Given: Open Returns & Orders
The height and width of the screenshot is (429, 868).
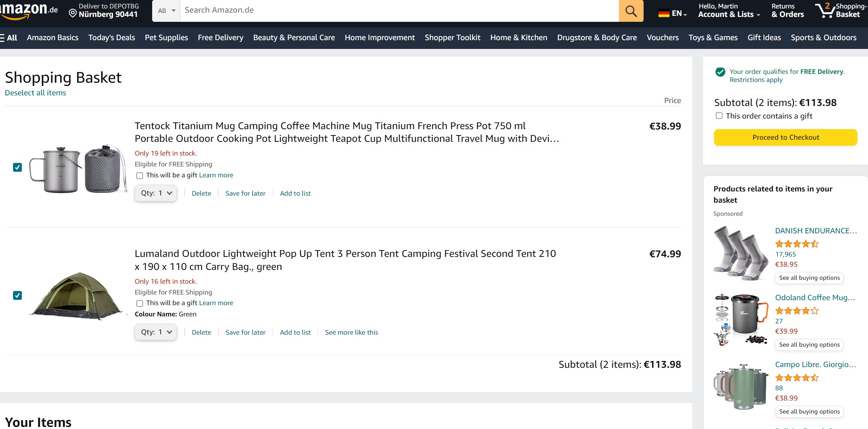Looking at the screenshot, I should point(788,11).
